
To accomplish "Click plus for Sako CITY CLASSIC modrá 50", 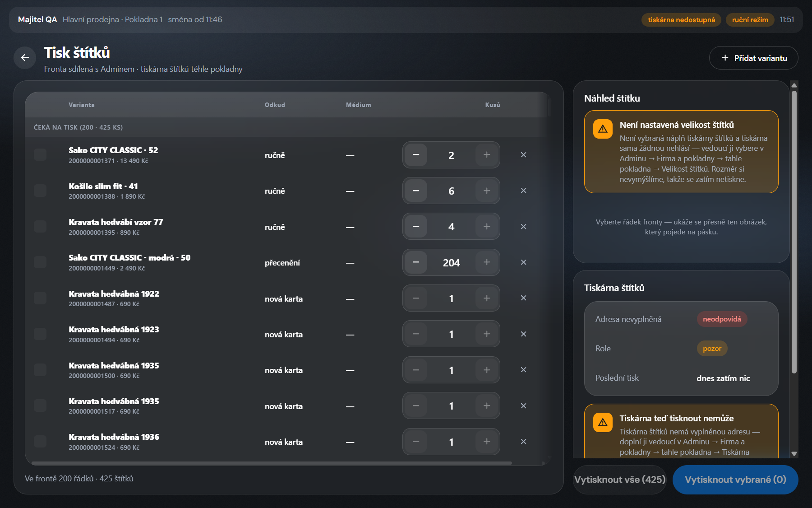I will point(487,262).
